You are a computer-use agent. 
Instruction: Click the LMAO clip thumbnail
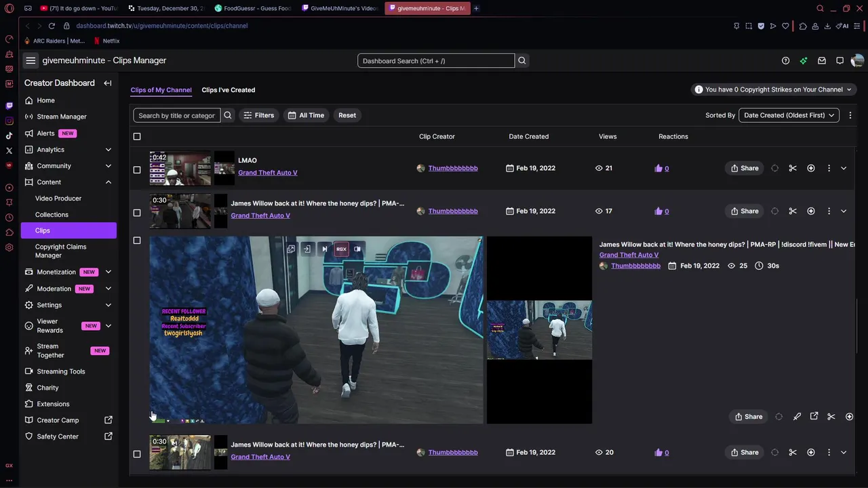(x=180, y=168)
